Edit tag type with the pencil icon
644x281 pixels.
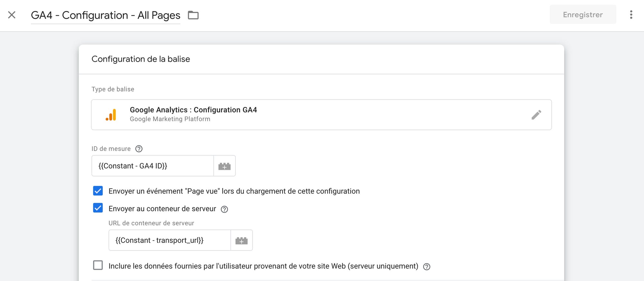(536, 115)
